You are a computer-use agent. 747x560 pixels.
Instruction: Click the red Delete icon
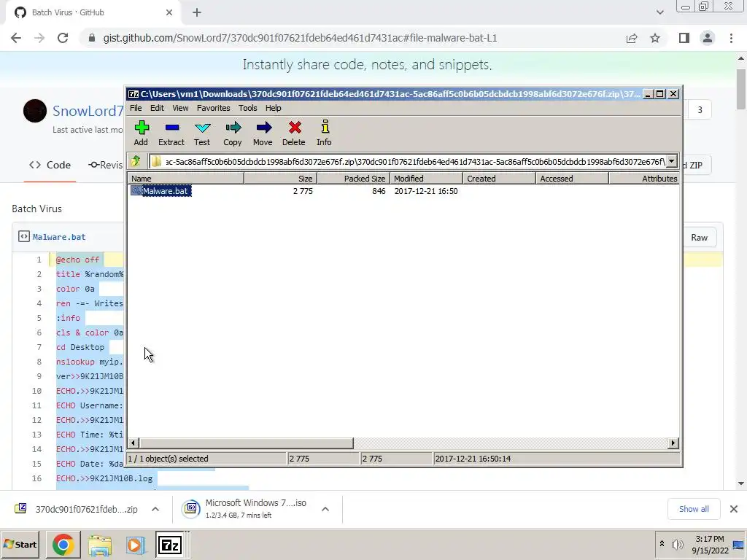[294, 133]
